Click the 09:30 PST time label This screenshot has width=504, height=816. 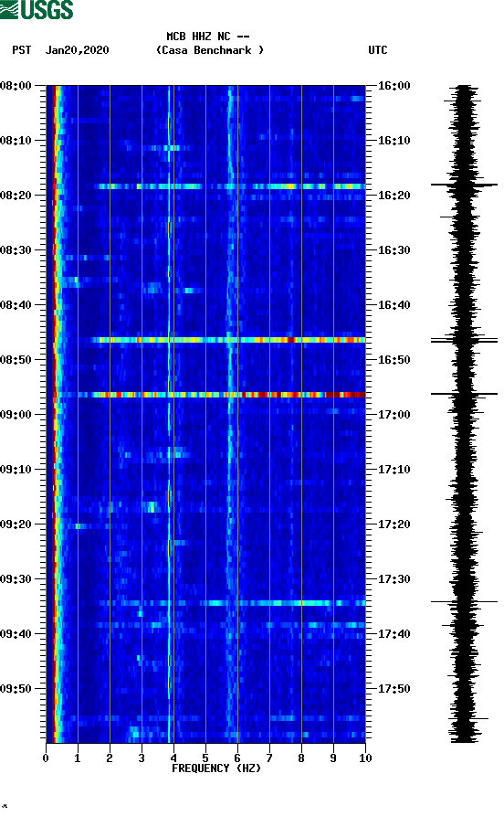pos(16,579)
